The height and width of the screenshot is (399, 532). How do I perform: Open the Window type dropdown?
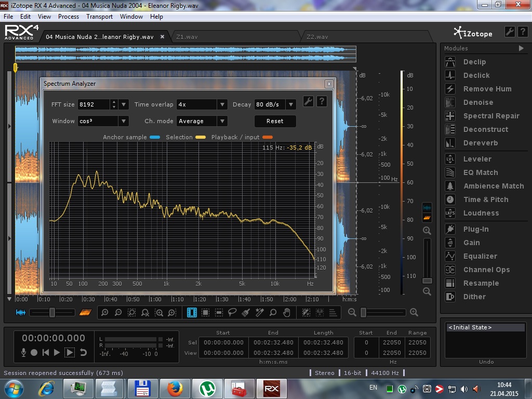[x=124, y=121]
